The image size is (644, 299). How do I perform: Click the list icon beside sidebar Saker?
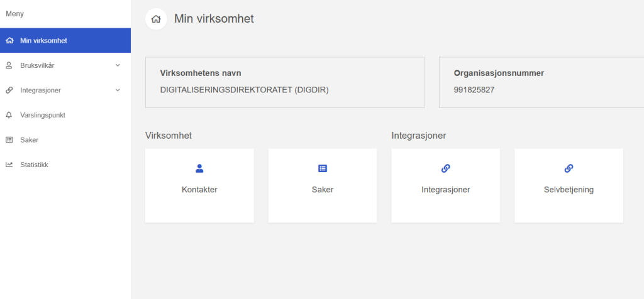coord(9,140)
